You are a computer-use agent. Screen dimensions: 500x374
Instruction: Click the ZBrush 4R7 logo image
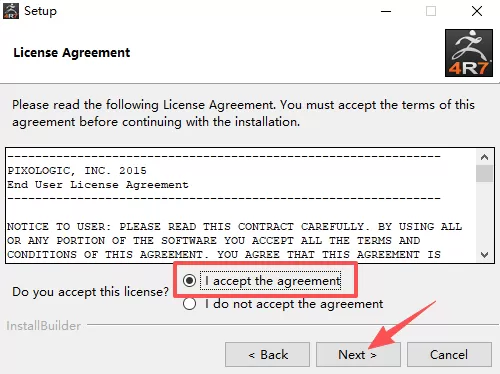[x=469, y=53]
